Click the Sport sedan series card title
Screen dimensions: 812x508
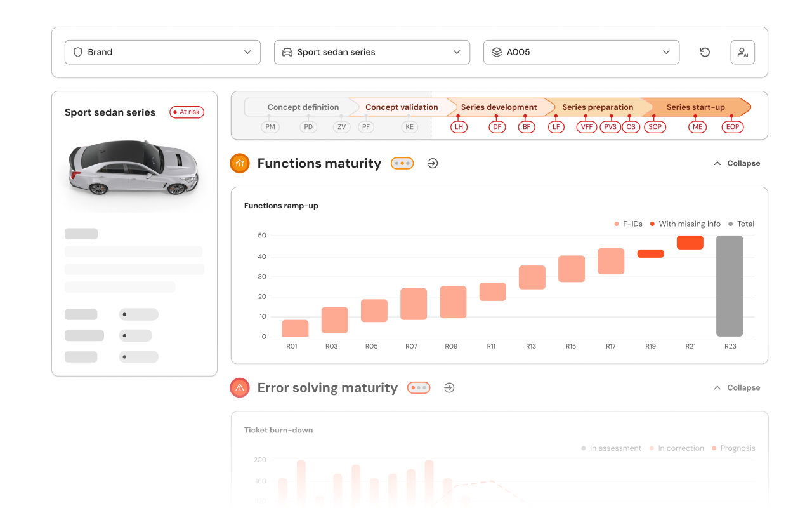110,112
